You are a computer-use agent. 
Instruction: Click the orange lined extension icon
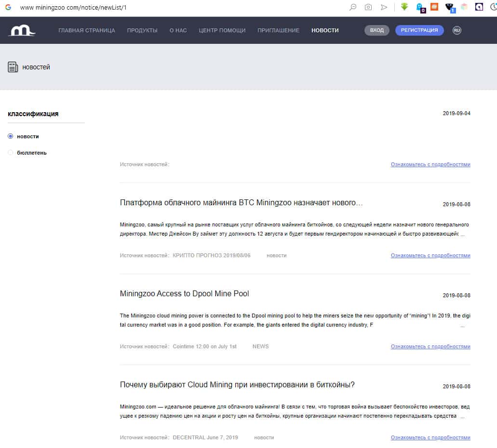pos(434,7)
